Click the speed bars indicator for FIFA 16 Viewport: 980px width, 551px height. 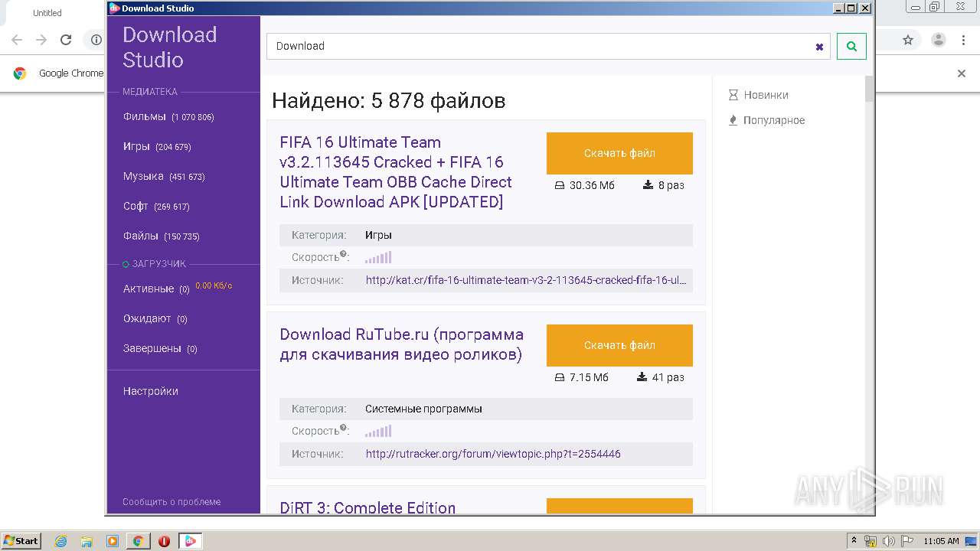(x=378, y=258)
